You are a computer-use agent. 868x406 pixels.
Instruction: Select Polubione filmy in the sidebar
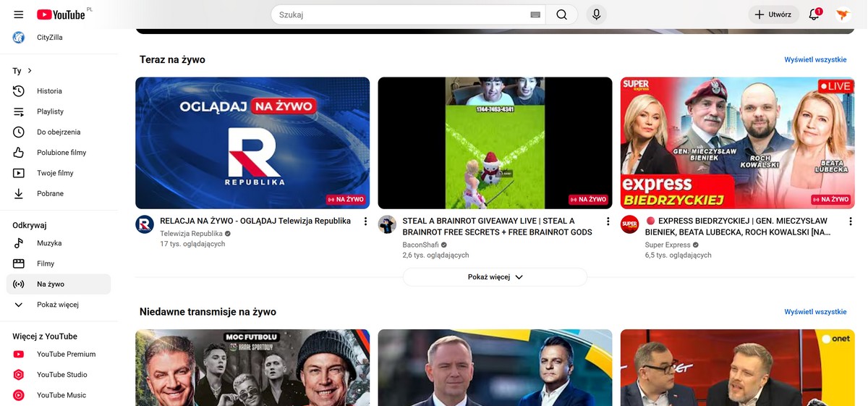59,153
